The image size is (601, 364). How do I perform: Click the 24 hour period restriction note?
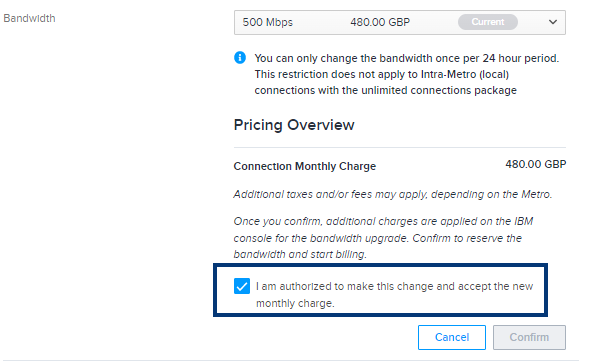(407, 58)
